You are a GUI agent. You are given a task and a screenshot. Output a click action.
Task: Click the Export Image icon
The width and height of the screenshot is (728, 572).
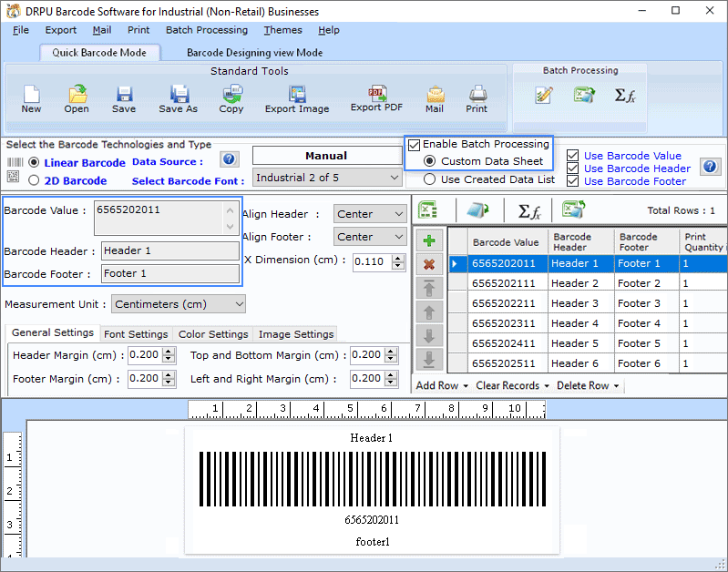pyautogui.click(x=297, y=94)
